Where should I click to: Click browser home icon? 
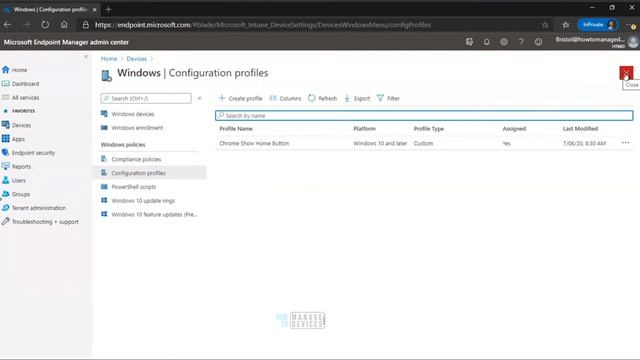point(64,25)
